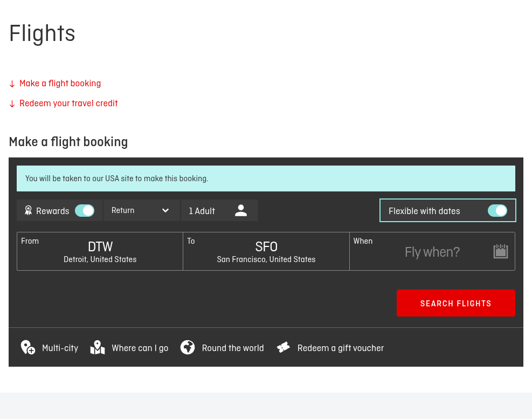Screen dimensions: 532x419
Task: Click the Fly when? date field
Action: click(x=432, y=251)
